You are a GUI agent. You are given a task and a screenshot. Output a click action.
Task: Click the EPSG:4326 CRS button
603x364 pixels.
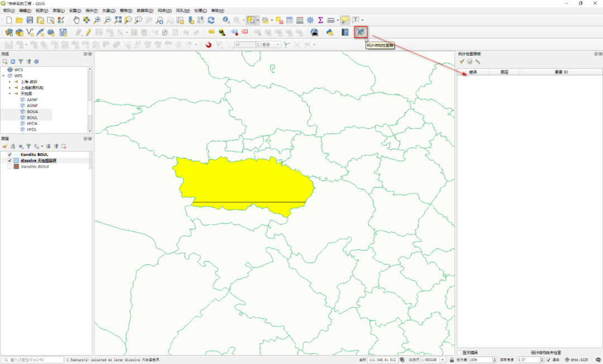tap(576, 360)
